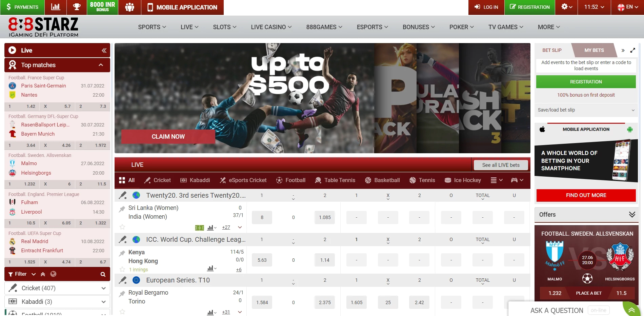644x316 pixels.
Task: Click the double right arrow in bet slip
Action: tap(623, 50)
